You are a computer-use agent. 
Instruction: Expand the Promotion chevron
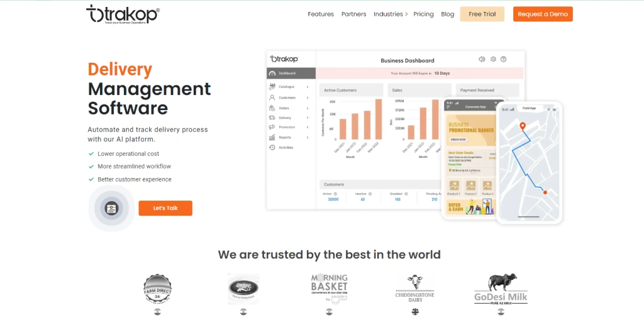point(308,128)
